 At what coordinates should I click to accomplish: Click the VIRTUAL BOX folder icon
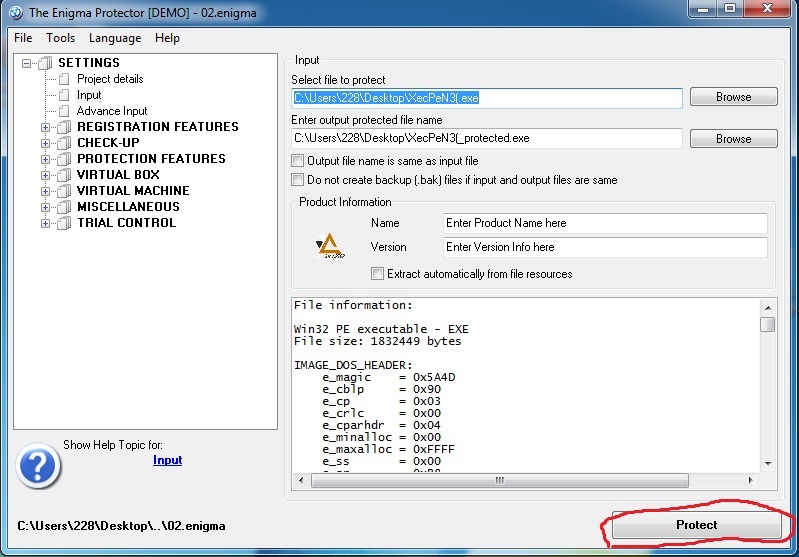click(x=64, y=175)
